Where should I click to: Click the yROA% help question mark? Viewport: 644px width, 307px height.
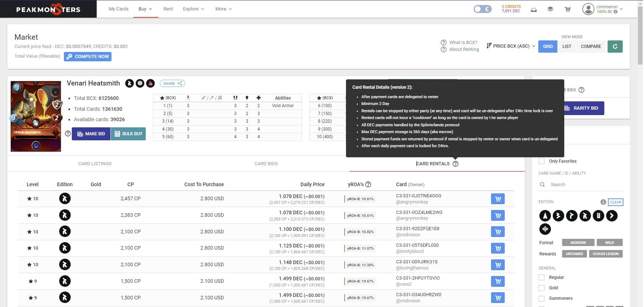coord(368,184)
